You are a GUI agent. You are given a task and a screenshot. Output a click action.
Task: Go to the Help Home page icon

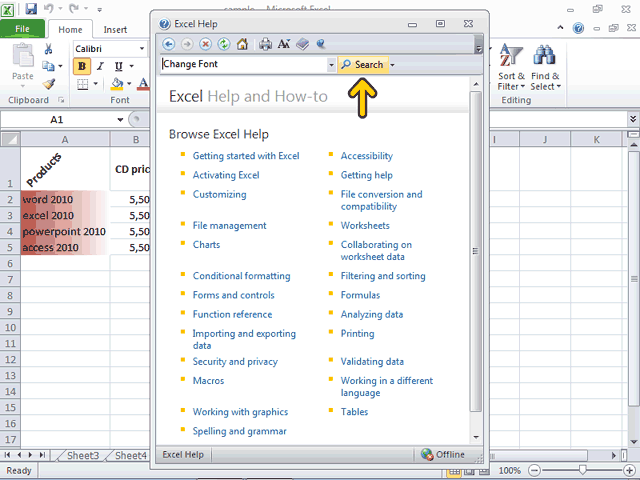click(242, 44)
